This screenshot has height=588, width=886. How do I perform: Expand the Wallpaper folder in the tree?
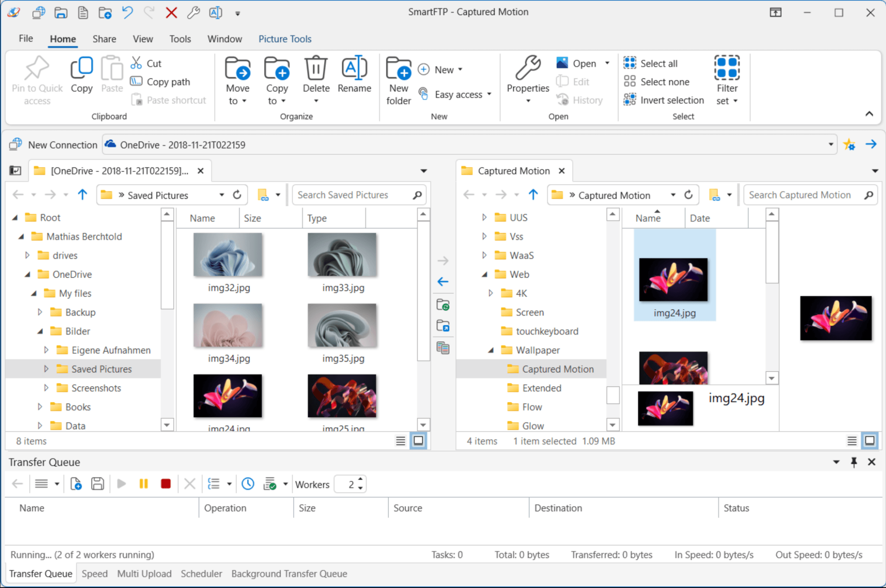[x=491, y=350]
